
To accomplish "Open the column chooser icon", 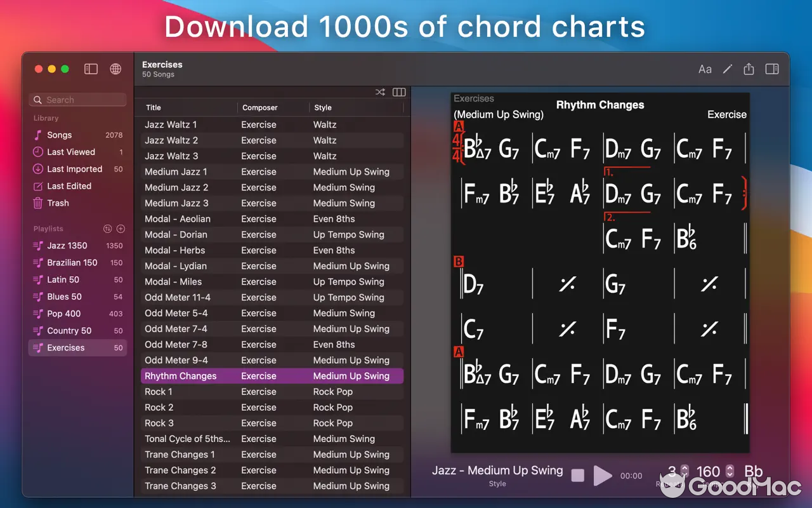I will pos(399,92).
